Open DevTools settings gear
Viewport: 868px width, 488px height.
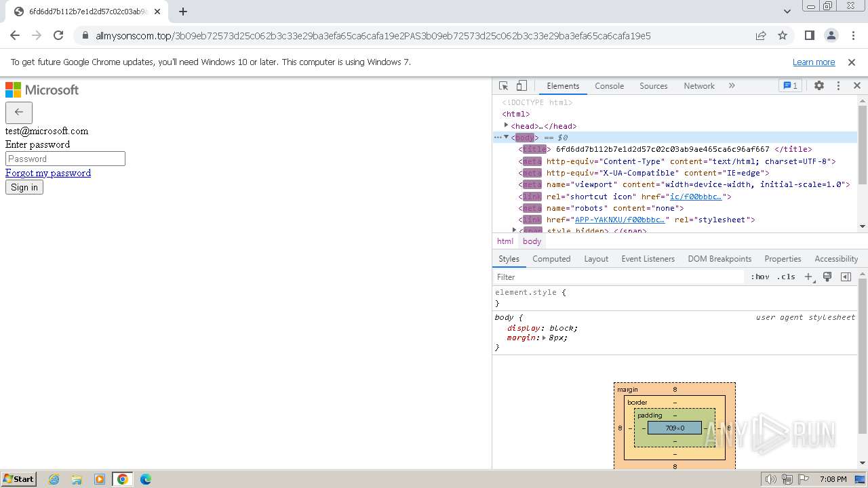click(819, 86)
